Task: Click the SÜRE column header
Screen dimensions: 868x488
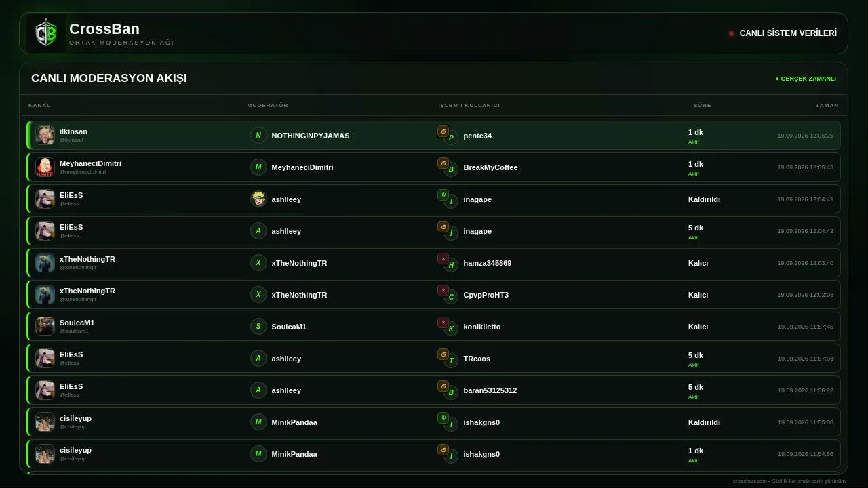Action: click(703, 105)
